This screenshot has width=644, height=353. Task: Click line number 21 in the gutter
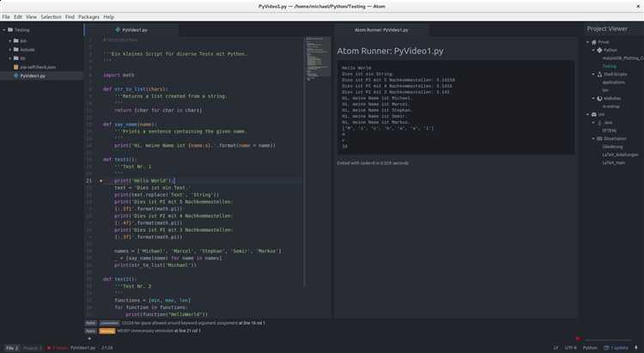tap(89, 181)
